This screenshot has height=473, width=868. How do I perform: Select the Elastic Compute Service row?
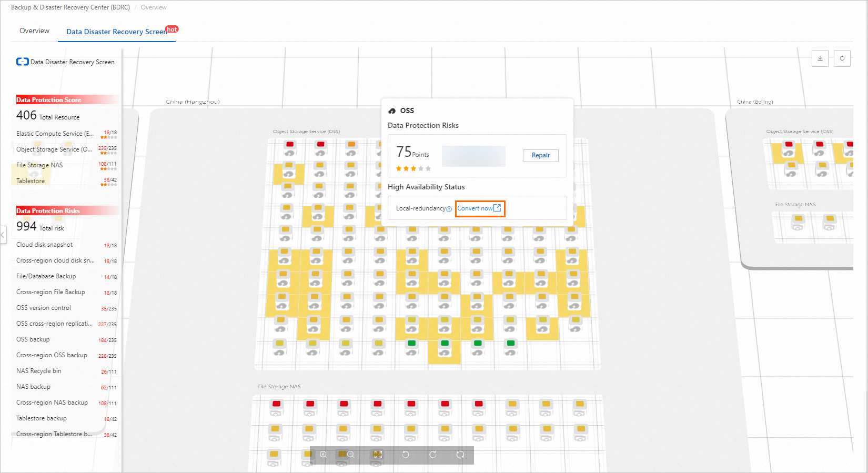click(x=66, y=134)
